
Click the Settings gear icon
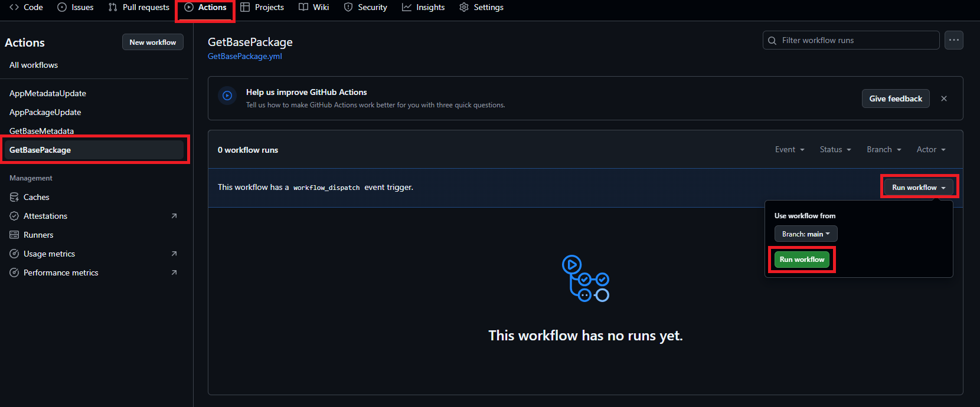(464, 7)
